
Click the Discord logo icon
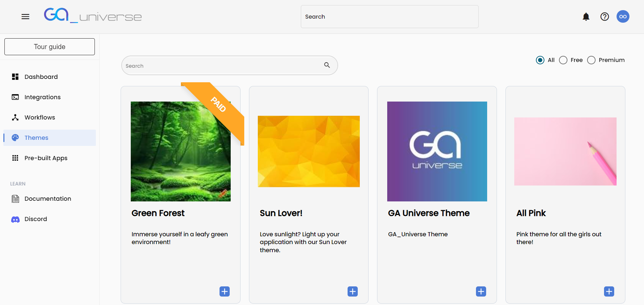pos(15,219)
